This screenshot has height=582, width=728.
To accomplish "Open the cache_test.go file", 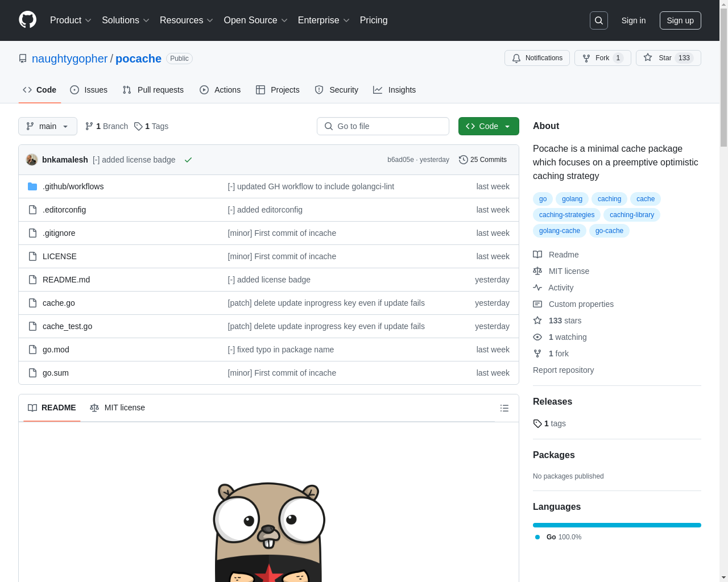I will tap(67, 326).
